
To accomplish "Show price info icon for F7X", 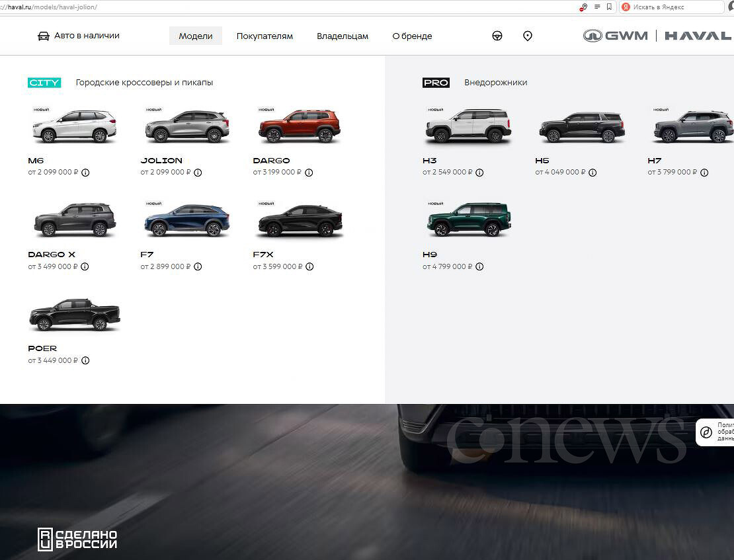I will [x=309, y=266].
